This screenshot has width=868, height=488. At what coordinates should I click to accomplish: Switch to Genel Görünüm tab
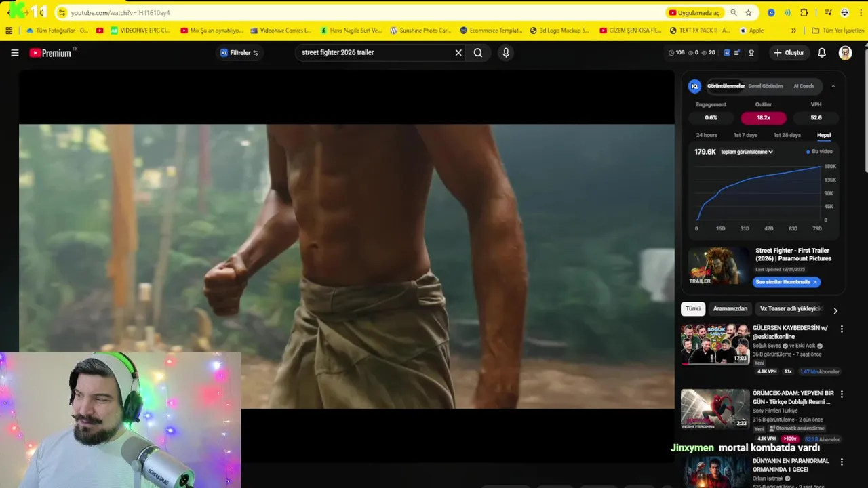pyautogui.click(x=765, y=86)
